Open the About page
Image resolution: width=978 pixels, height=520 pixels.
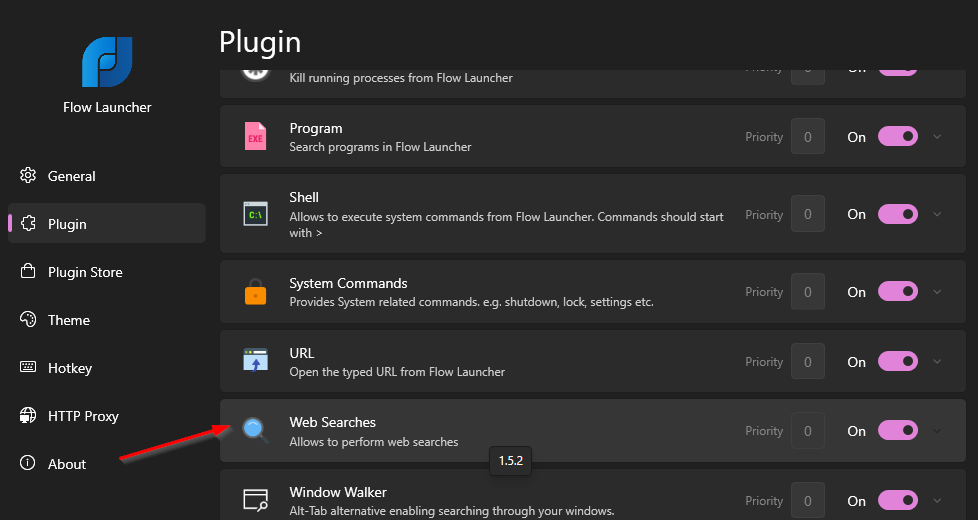pyautogui.click(x=66, y=464)
